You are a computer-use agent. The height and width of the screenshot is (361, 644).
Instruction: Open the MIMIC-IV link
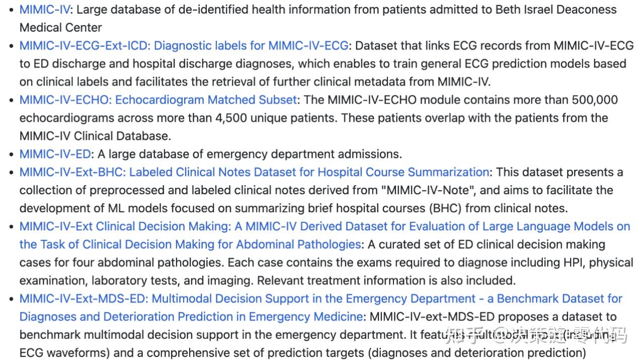click(x=45, y=10)
